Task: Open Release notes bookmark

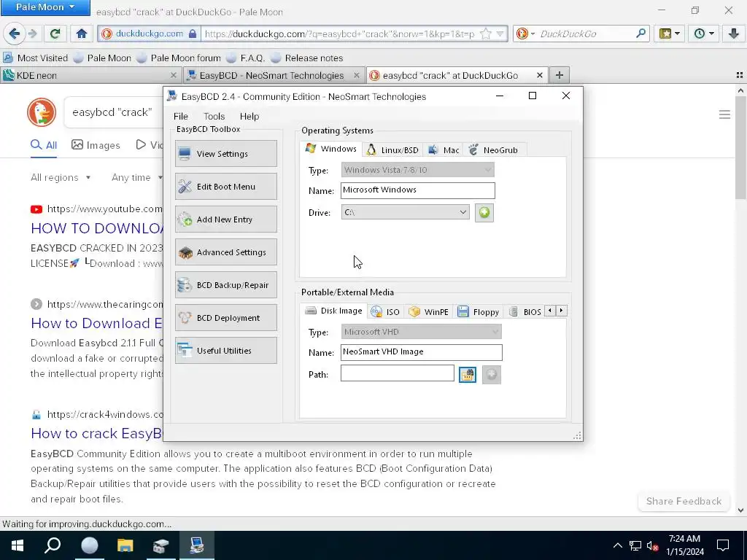Action: point(307,58)
